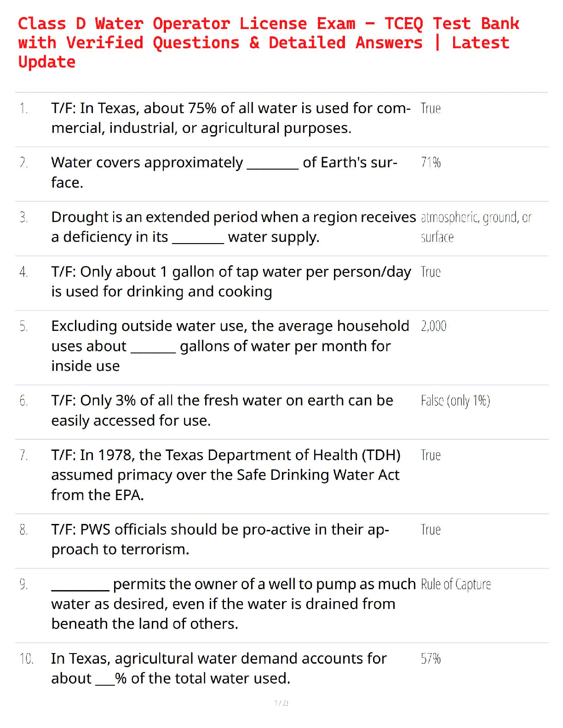
Task: Click the "False (only 1%)" answer
Action: [455, 401]
